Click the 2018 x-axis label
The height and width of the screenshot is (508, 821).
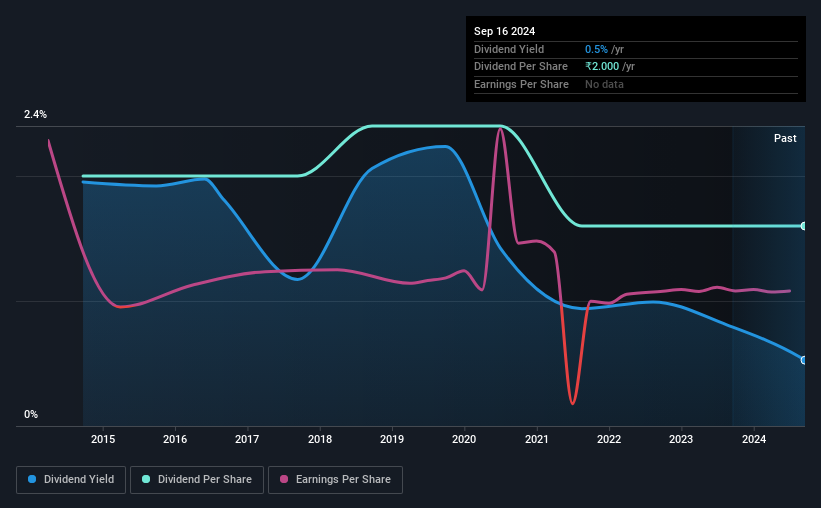click(320, 439)
